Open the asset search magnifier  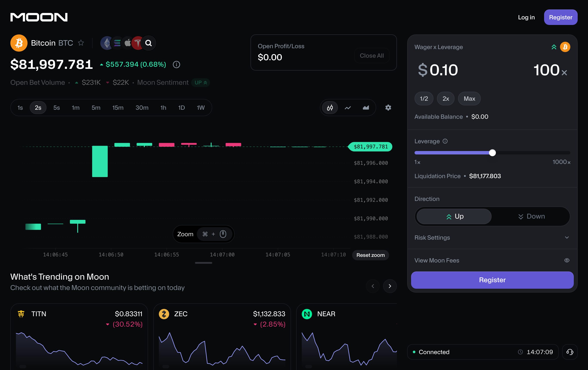pos(149,43)
